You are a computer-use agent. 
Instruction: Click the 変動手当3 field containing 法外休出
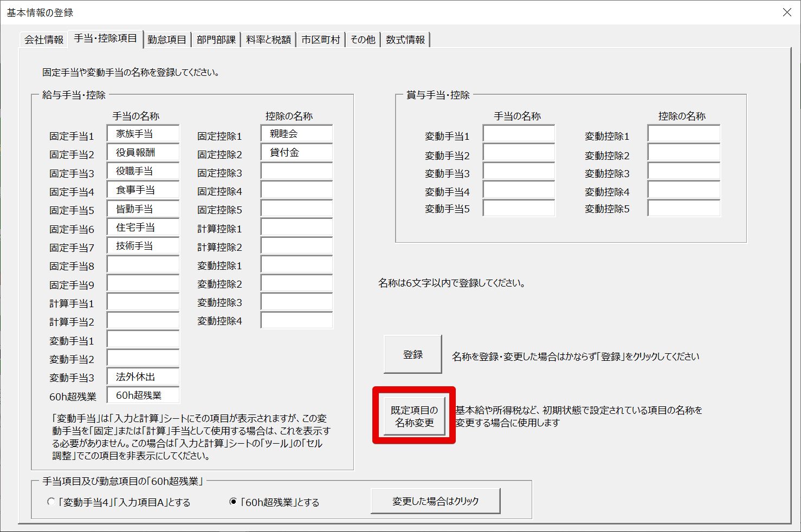pyautogui.click(x=143, y=377)
